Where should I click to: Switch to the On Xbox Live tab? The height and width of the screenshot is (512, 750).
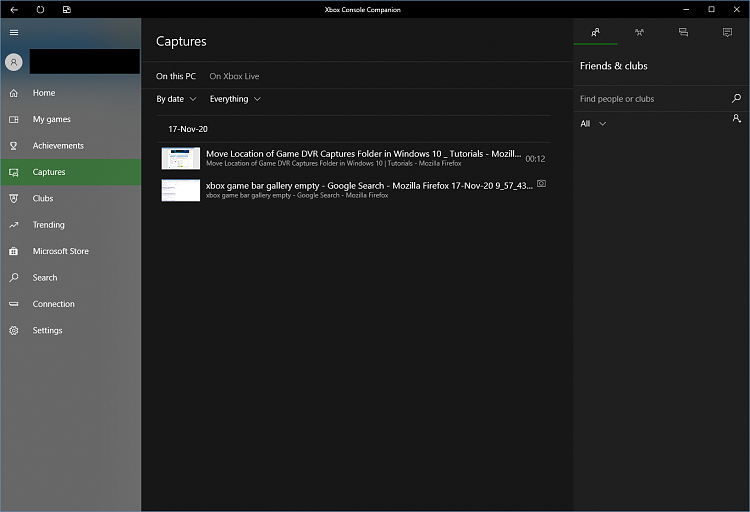click(234, 76)
